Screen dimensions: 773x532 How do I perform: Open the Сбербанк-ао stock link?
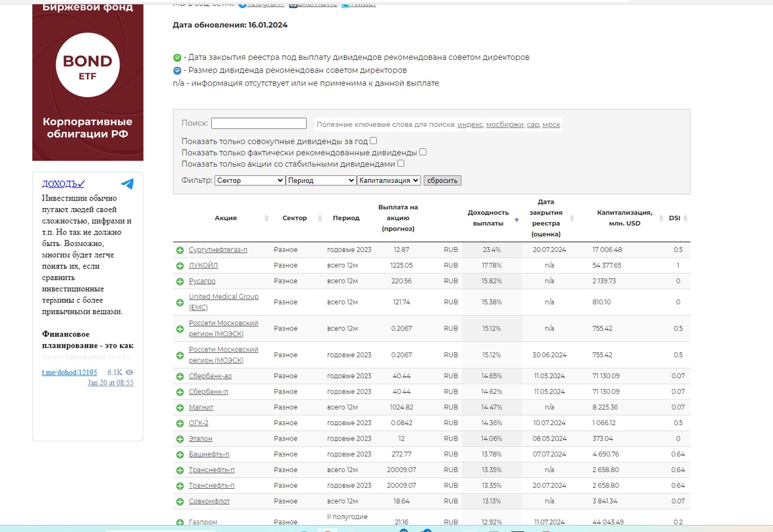pos(210,376)
